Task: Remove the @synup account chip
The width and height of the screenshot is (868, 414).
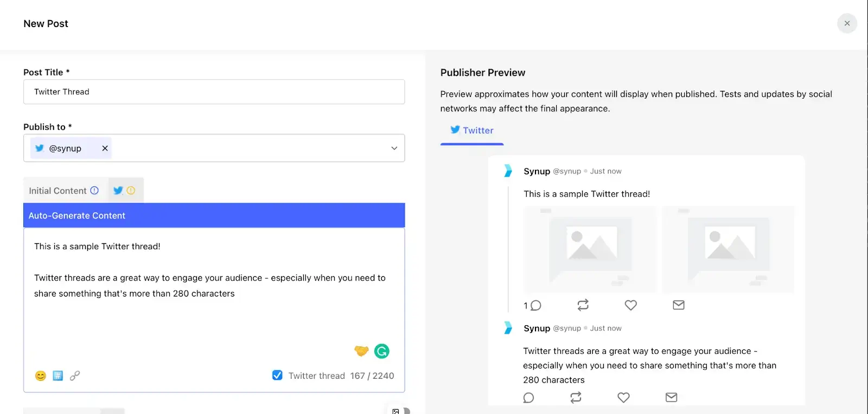Action: point(105,148)
